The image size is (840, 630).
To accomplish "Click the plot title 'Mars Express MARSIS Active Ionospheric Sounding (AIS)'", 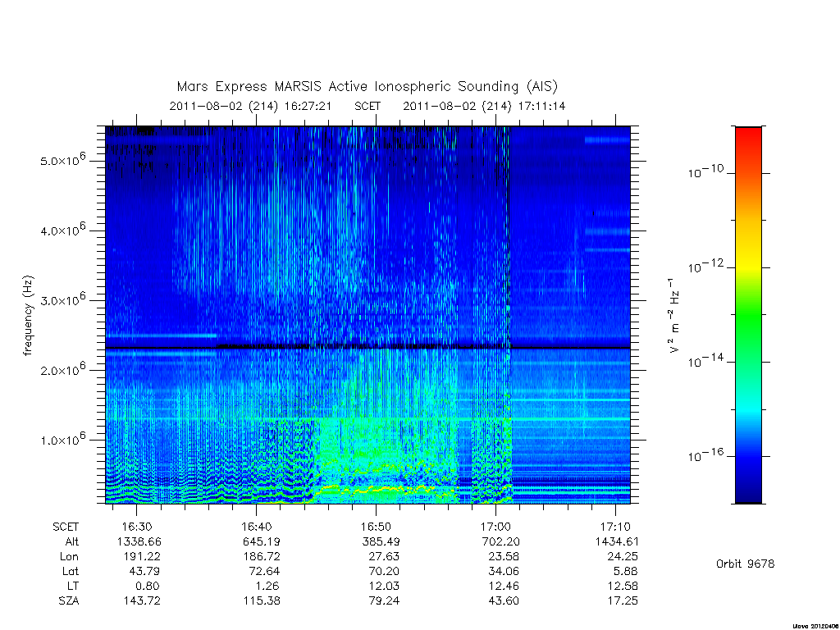I will pyautogui.click(x=367, y=87).
